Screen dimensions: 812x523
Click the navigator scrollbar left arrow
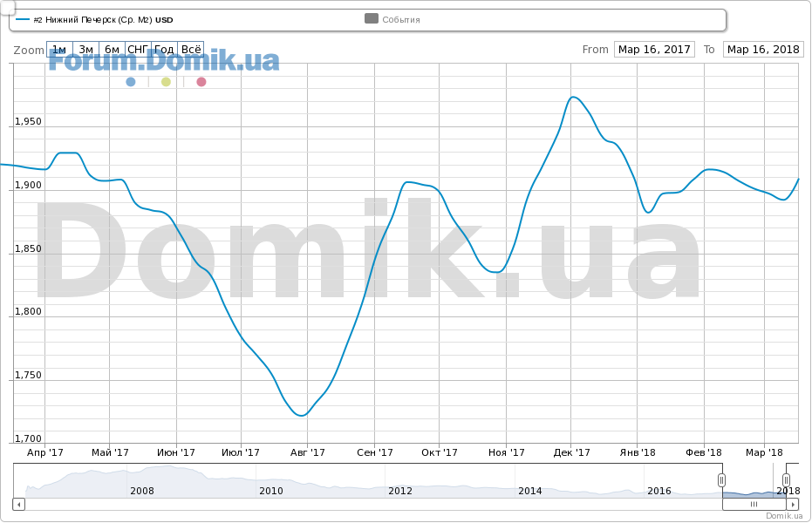click(x=18, y=504)
